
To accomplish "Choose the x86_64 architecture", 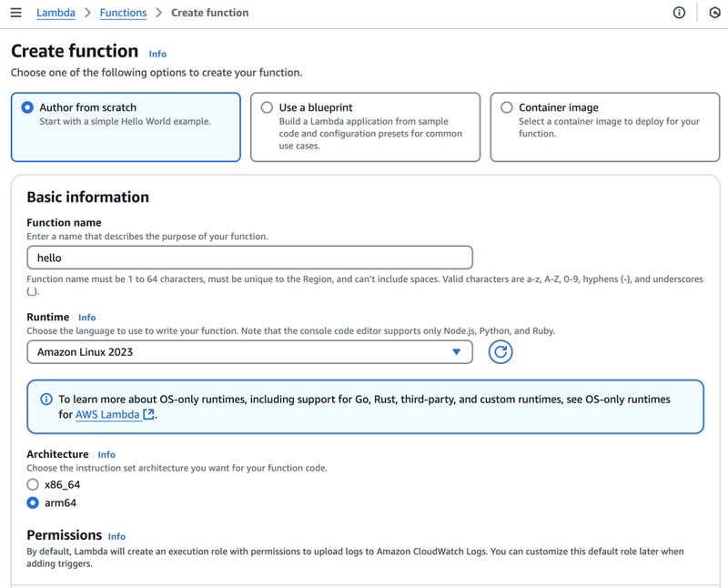I will tap(34, 484).
